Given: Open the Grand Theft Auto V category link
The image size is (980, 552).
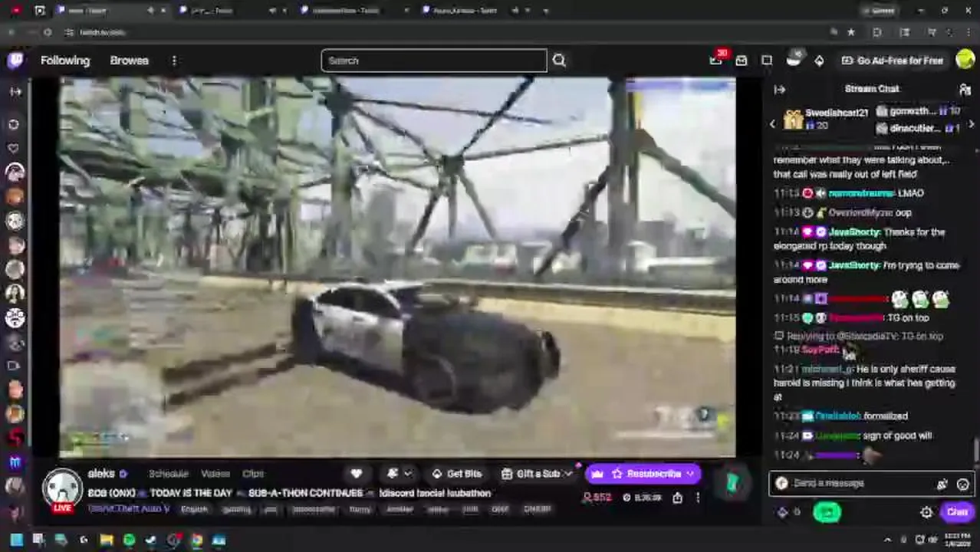Looking at the screenshot, I should point(128,509).
